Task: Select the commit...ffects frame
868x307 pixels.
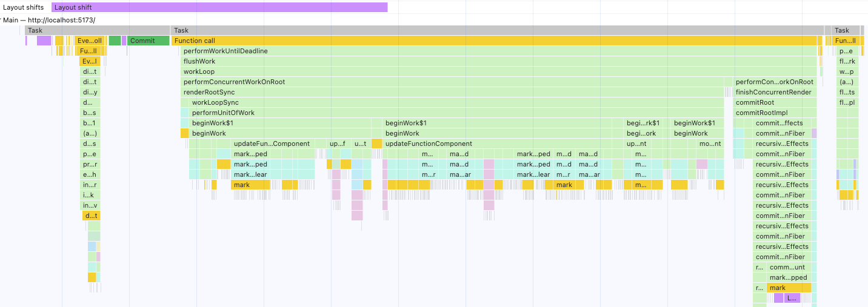Action: click(x=782, y=123)
